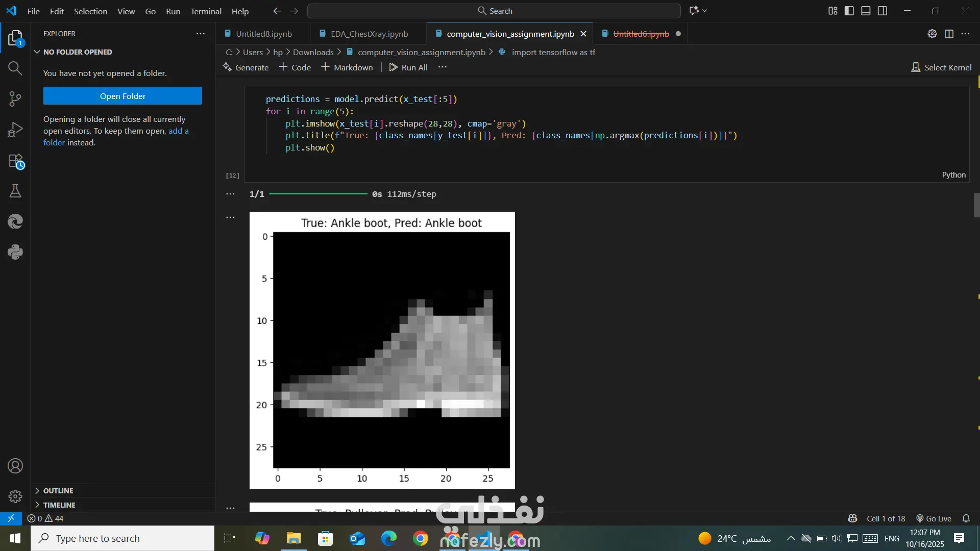The image size is (980, 551).
Task: Toggle the bottom panel layout button
Action: click(x=866, y=11)
